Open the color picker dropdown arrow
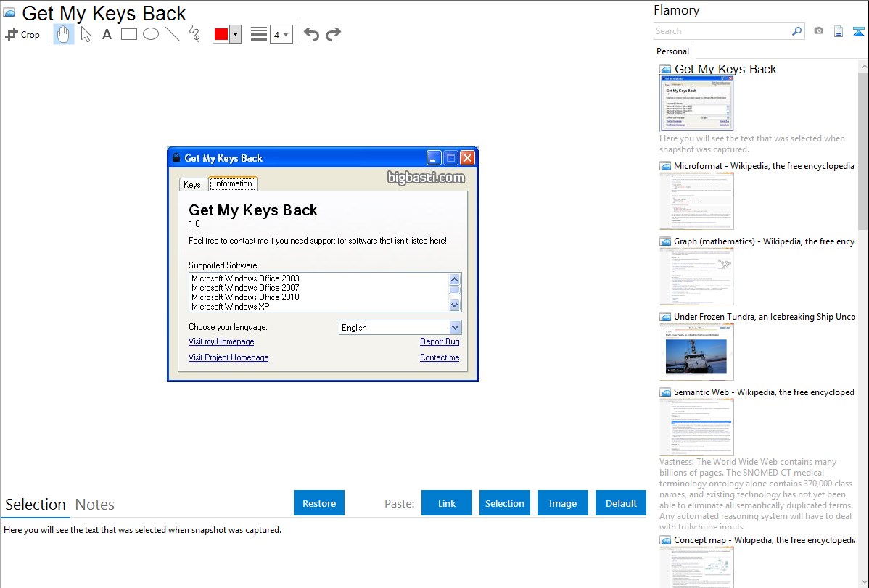The height and width of the screenshot is (588, 869). tap(236, 34)
